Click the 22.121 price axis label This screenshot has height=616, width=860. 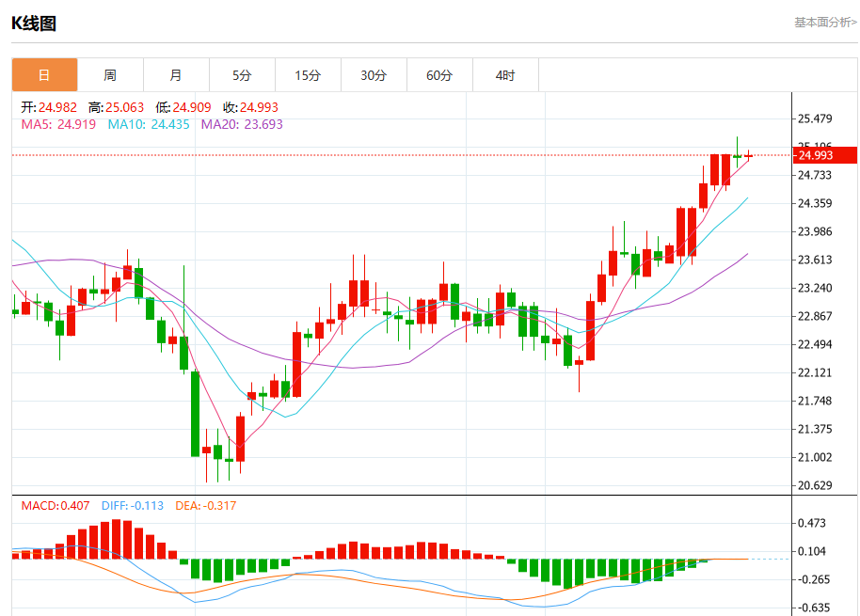tap(815, 372)
